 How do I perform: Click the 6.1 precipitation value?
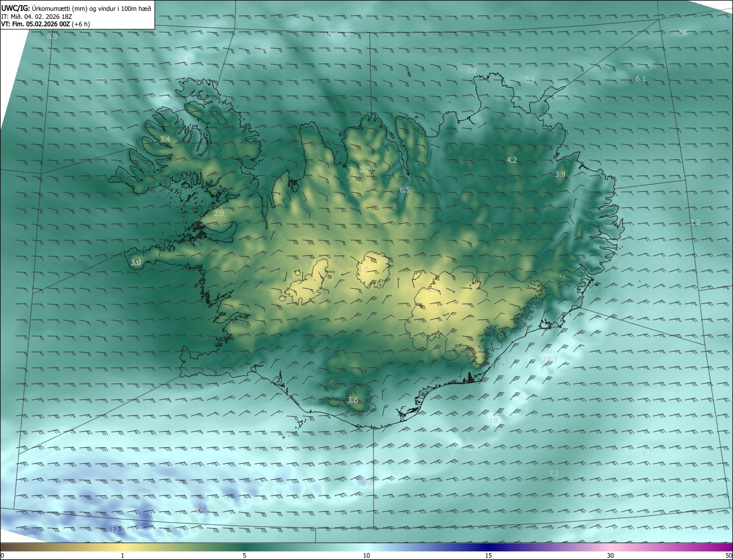(x=641, y=79)
